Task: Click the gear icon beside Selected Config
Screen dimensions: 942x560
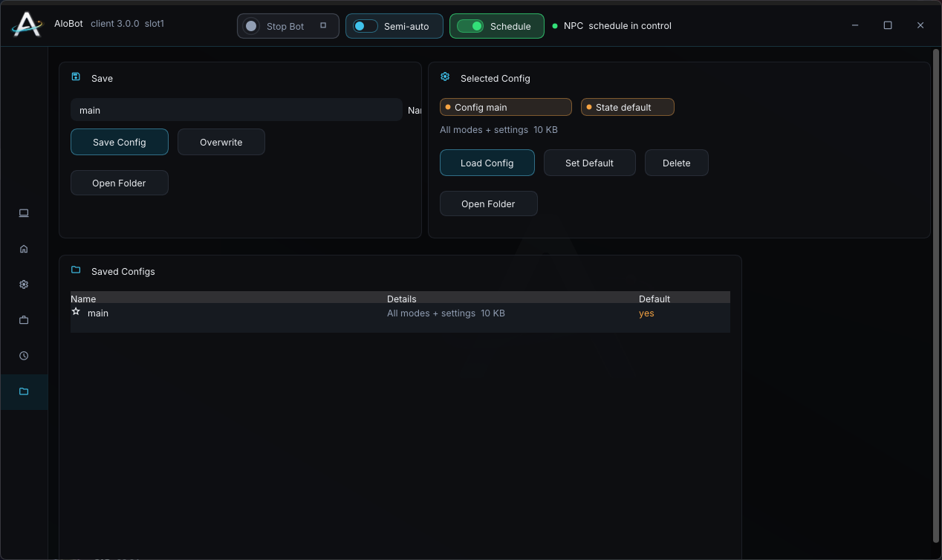Action: point(445,76)
